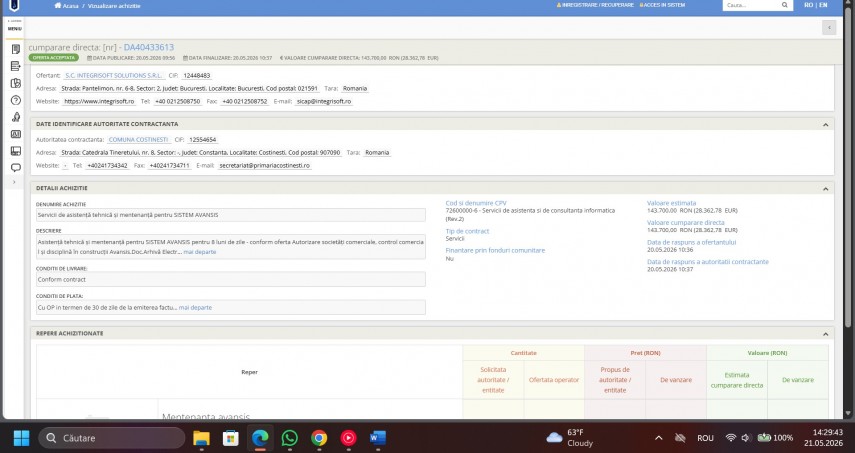Click the sidebar monitor icon
Screen dimensions: 855x453
[16, 150]
